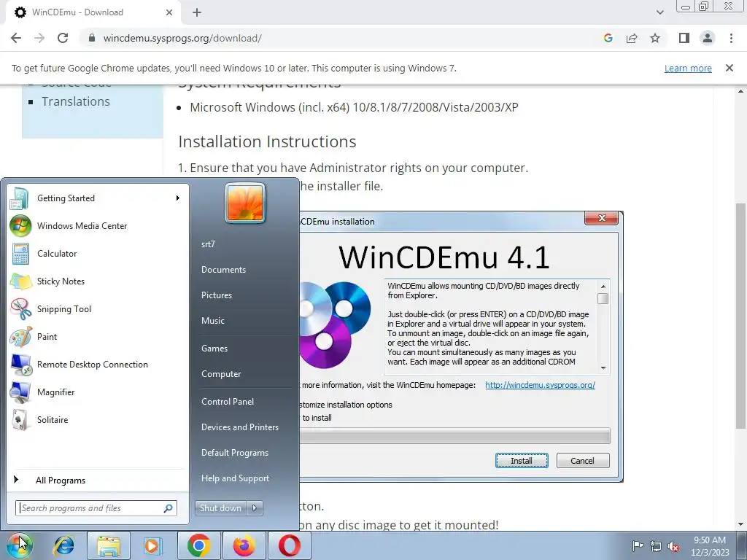Screen dimensions: 747x560
Task: Open Windows Media Player from the taskbar
Action: (x=153, y=545)
